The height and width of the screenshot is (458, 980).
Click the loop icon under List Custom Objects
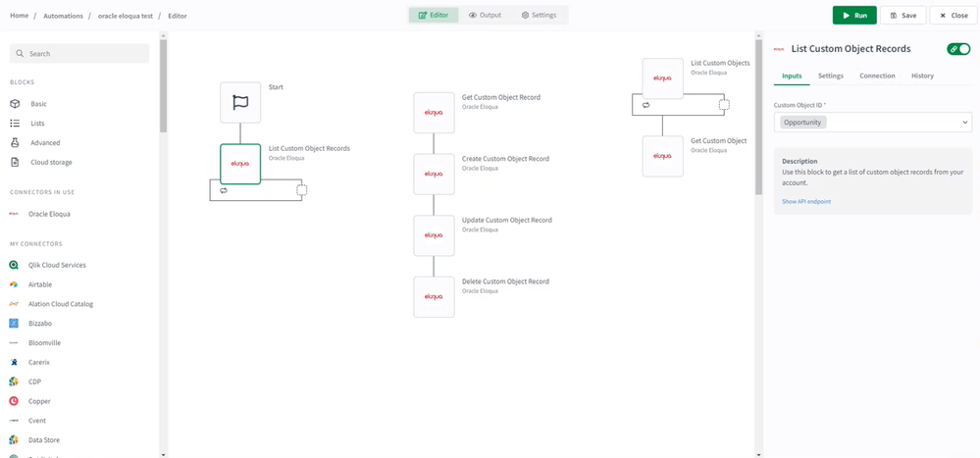645,105
